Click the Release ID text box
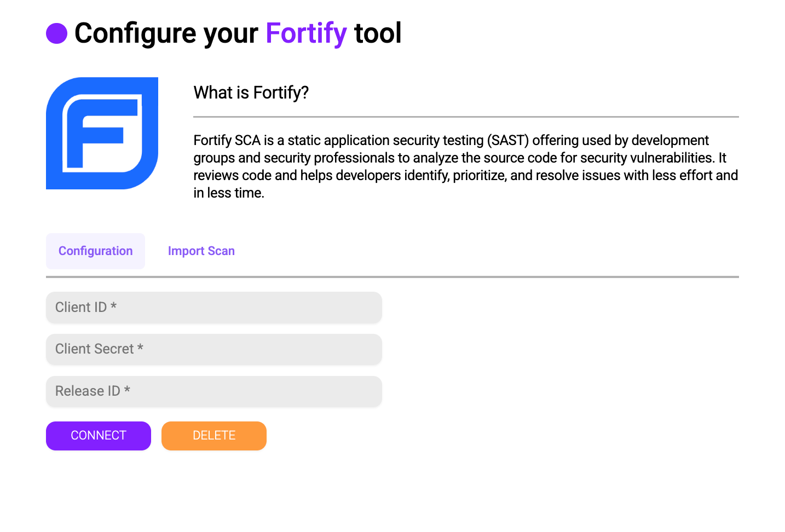 213,391
